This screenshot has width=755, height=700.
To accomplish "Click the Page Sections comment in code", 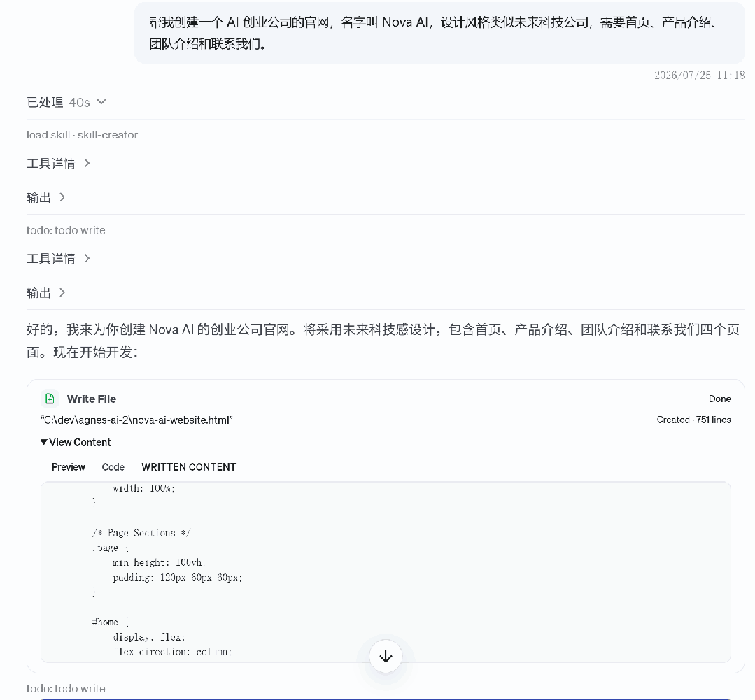I will (141, 533).
